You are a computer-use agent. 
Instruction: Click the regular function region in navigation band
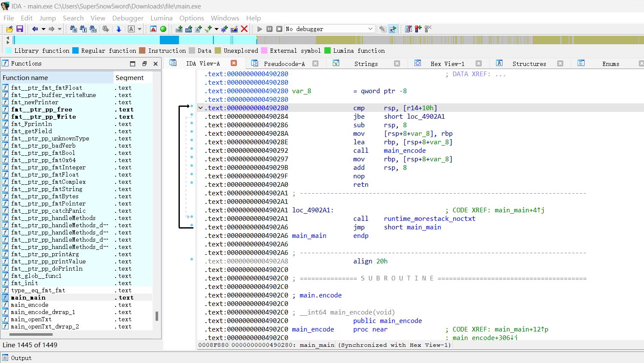(x=169, y=40)
